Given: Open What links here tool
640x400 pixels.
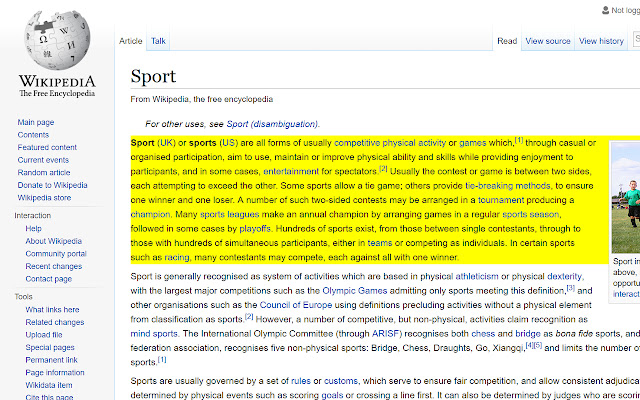Looking at the screenshot, I should [52, 310].
